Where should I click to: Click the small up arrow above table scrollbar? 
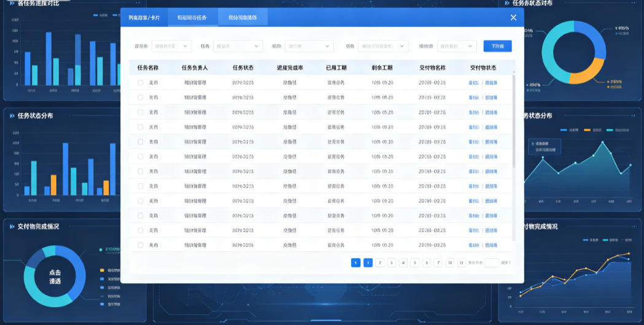[514, 72]
